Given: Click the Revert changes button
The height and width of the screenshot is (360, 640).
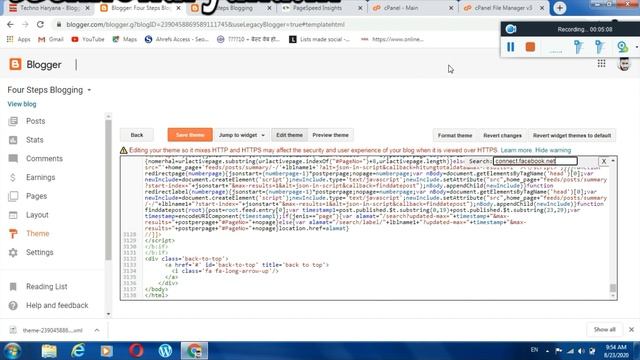Looking at the screenshot, I should 502,136.
